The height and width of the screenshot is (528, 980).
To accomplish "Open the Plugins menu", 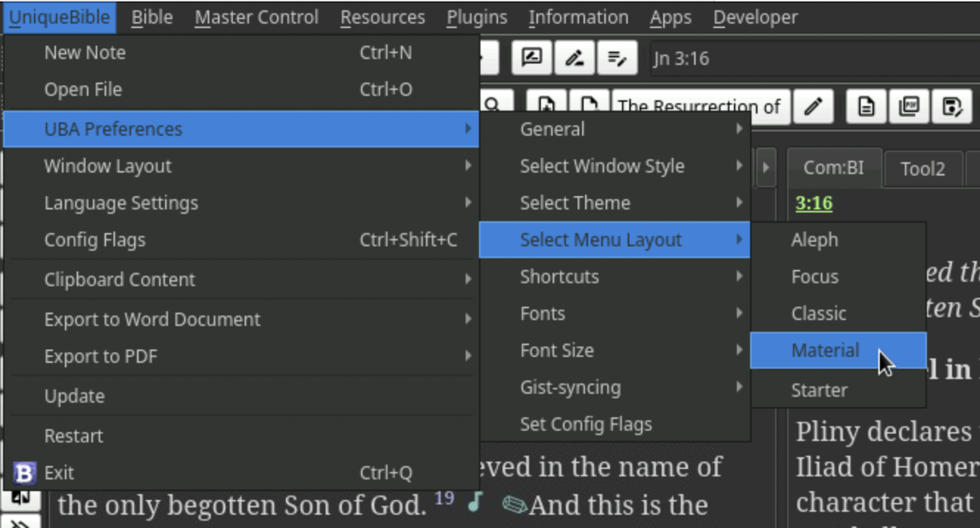I will [477, 17].
